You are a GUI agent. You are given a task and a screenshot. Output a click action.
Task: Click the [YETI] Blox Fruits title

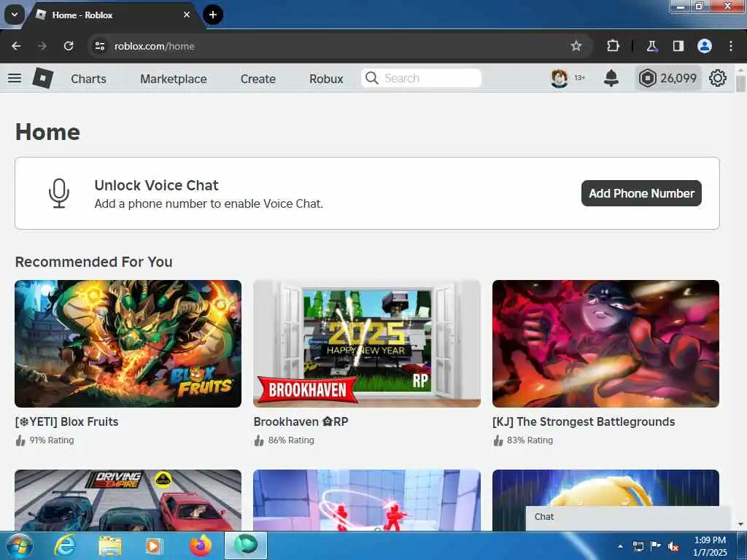click(x=66, y=422)
